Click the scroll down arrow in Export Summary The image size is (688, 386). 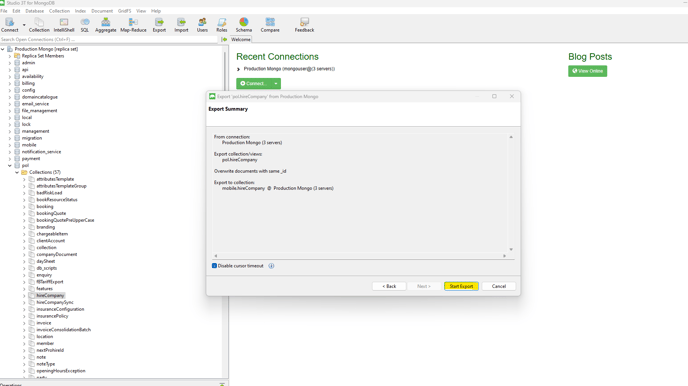[511, 250]
